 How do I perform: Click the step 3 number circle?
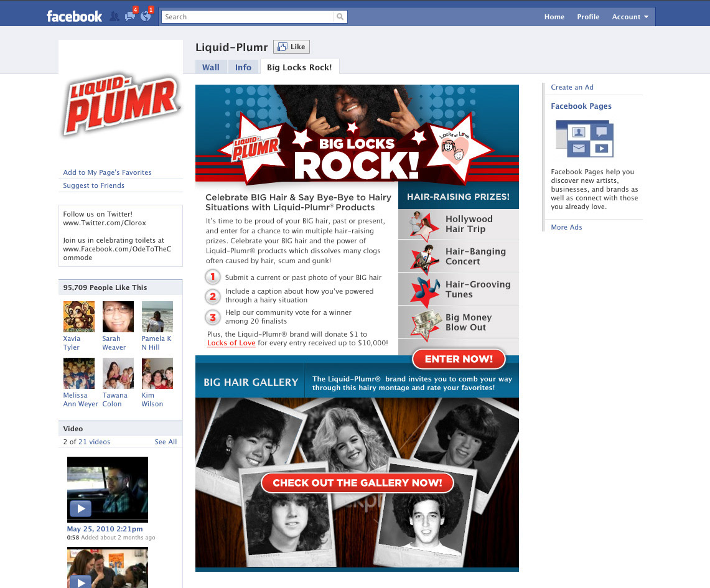[213, 317]
